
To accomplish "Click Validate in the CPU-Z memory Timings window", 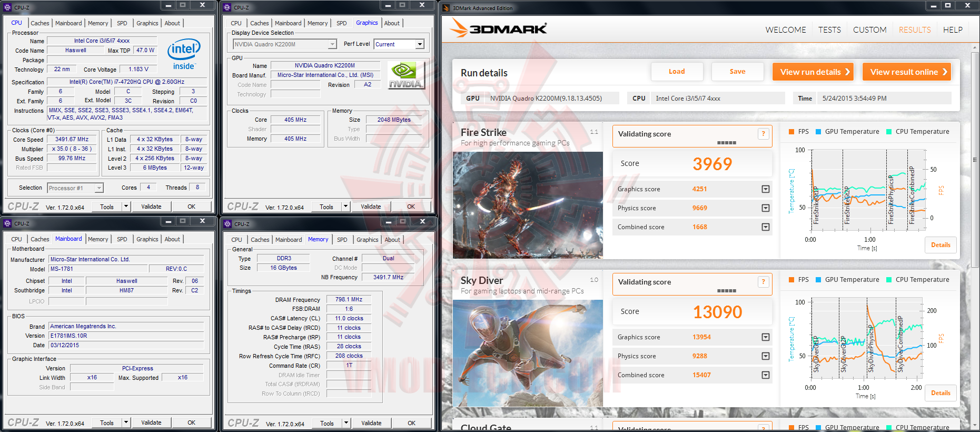I will tap(371, 423).
